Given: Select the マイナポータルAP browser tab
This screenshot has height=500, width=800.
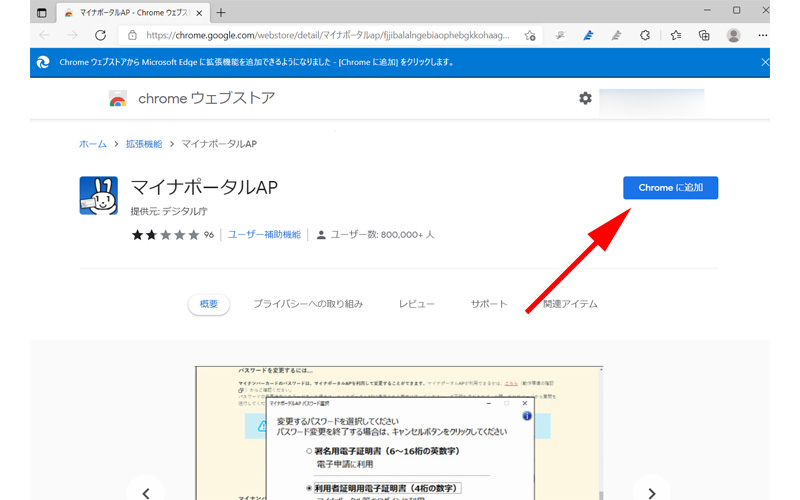Looking at the screenshot, I should point(133,13).
